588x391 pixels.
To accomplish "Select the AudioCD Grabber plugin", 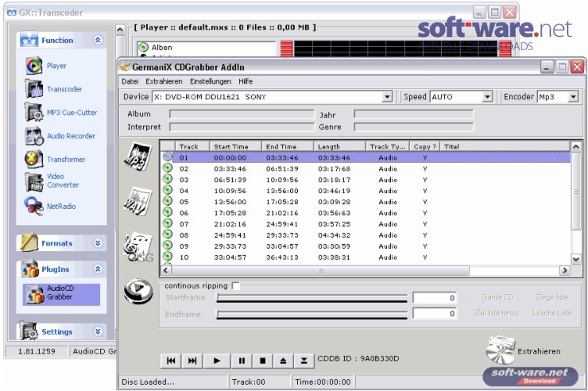I will 61,294.
